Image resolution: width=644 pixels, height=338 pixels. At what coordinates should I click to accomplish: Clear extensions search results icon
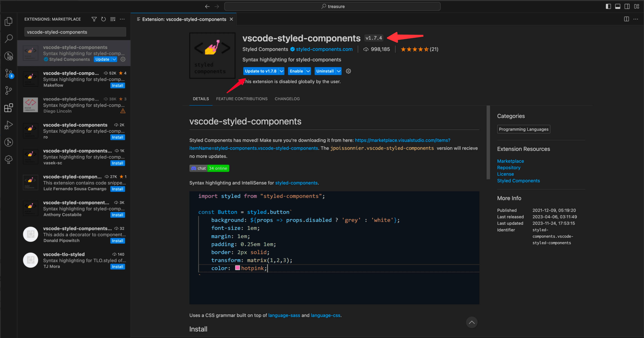click(113, 19)
